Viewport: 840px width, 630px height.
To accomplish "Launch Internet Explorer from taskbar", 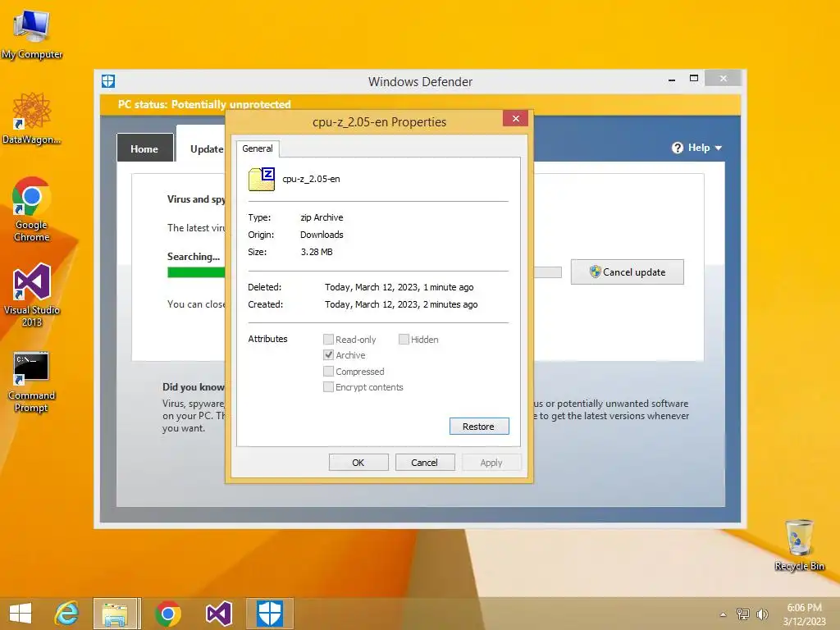I will pyautogui.click(x=66, y=614).
